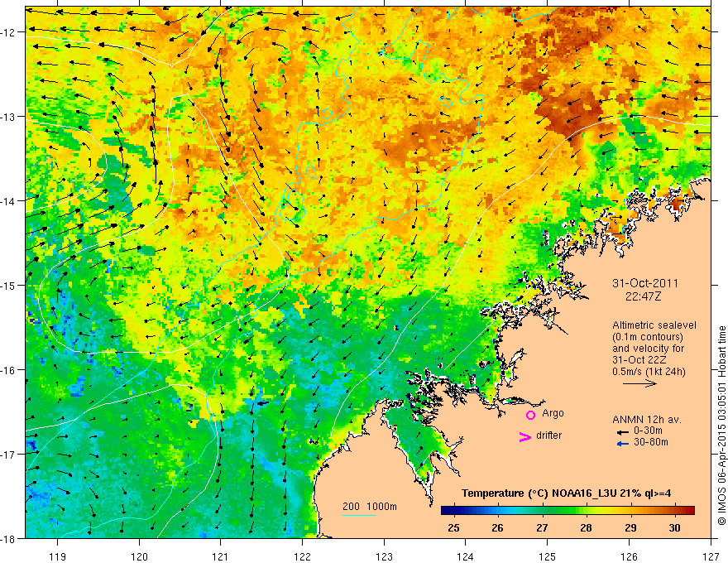This screenshot has width=728, height=563.
Task: Click the colorbar value 26
Action: coord(498,527)
